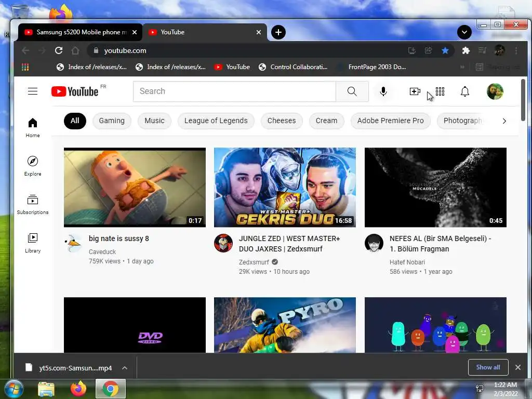Click the search magnifier button

pyautogui.click(x=352, y=91)
